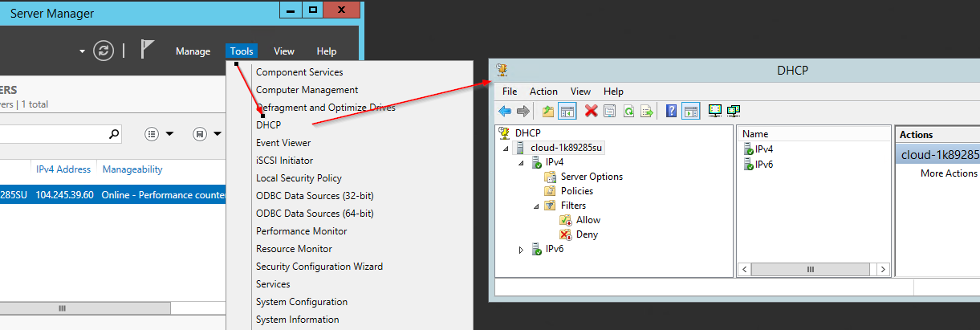980x330 pixels.
Task: Toggle Show/Hide Console Tree toolbar icon
Action: pos(567,112)
